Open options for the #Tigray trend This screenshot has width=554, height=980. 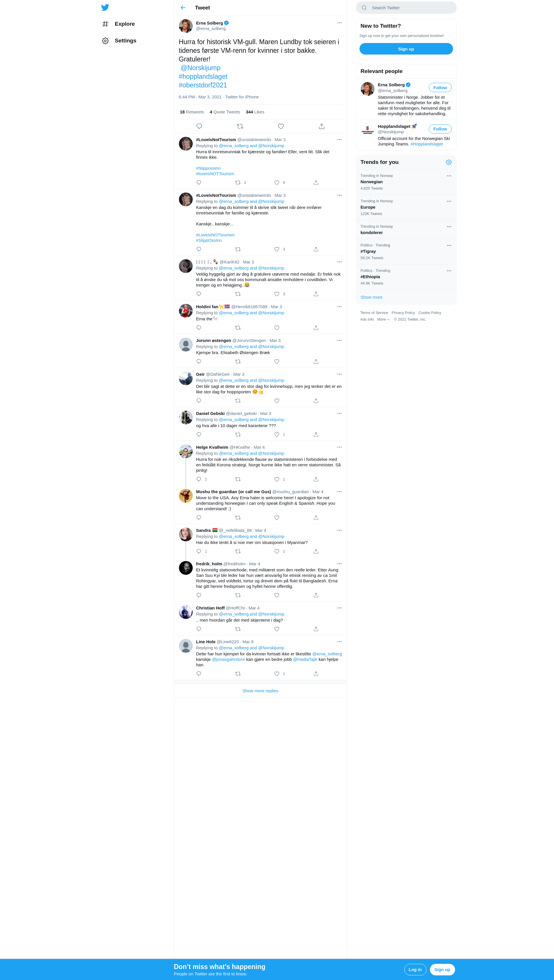point(449,245)
